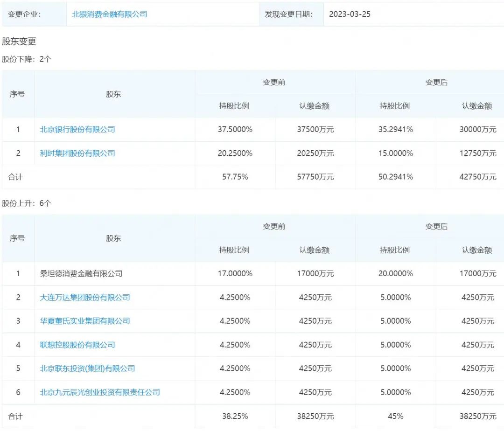Select the 变更企业 field label
The image size is (504, 431).
point(24,14)
